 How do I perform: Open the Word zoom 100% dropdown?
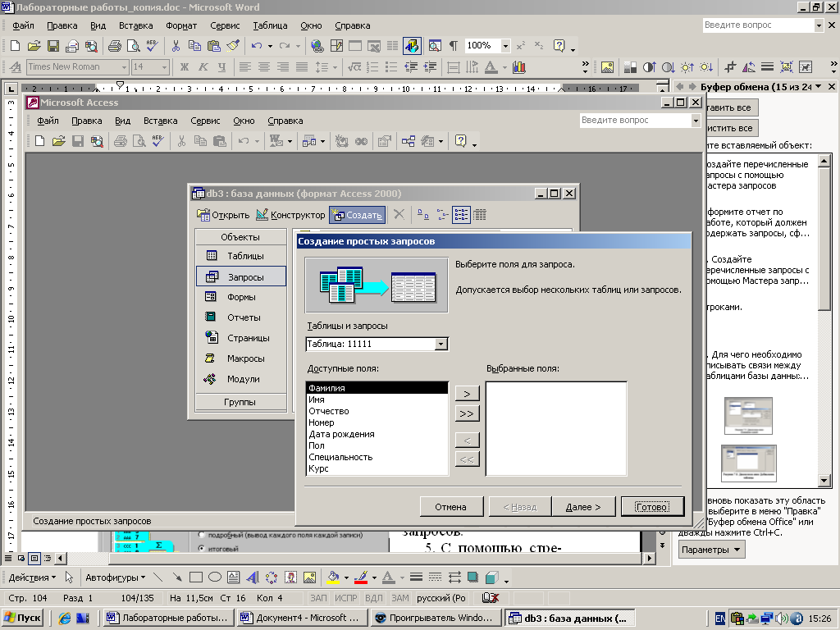(x=505, y=46)
